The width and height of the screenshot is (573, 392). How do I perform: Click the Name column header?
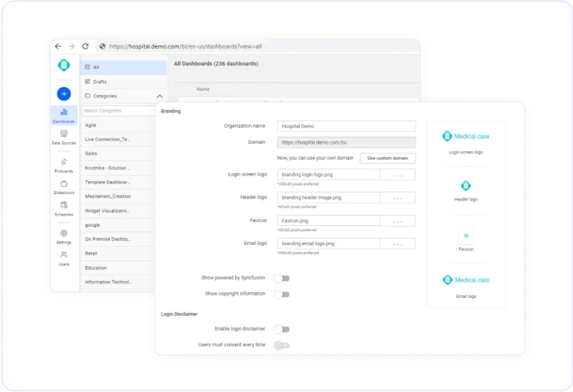click(x=203, y=89)
